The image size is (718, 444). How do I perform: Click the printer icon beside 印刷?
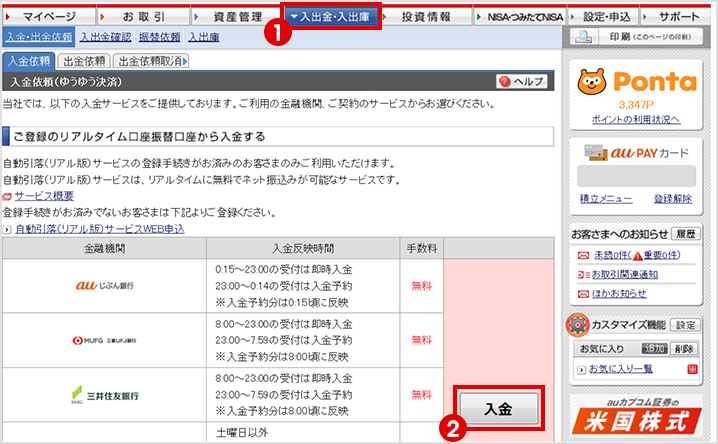(583, 37)
